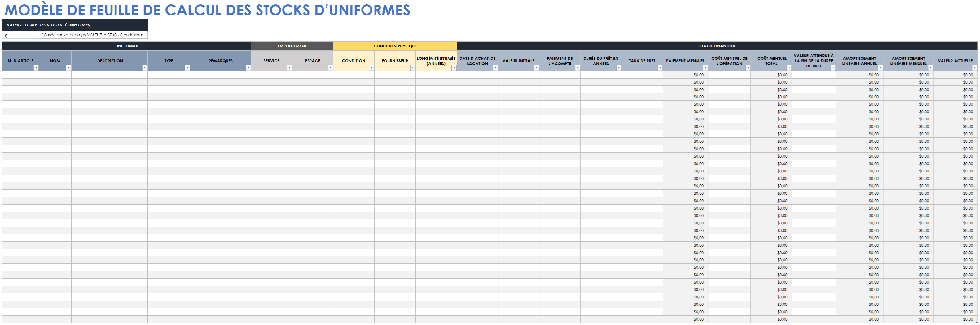This screenshot has width=980, height=325.
Task: Click first empty cell under N° D'ARTICLE
Action: [20, 75]
